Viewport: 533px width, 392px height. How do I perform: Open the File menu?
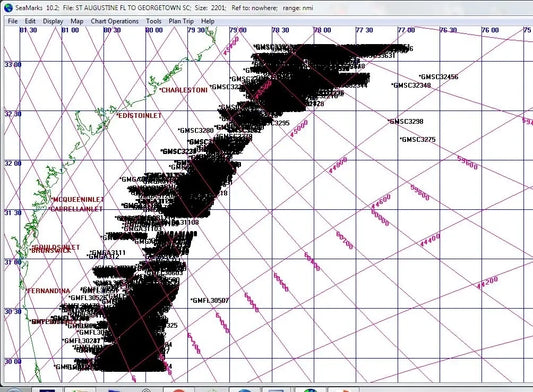pyautogui.click(x=13, y=21)
